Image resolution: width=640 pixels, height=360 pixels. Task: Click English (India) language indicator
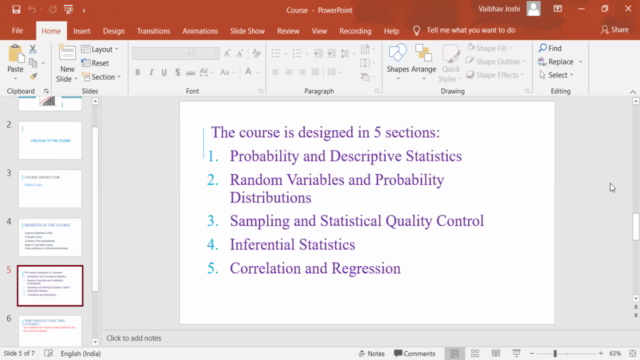(81, 353)
